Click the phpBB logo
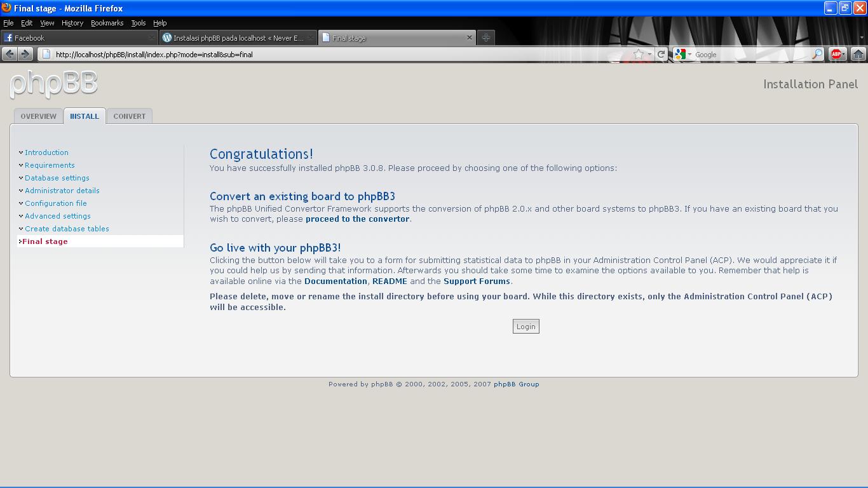 (x=54, y=84)
